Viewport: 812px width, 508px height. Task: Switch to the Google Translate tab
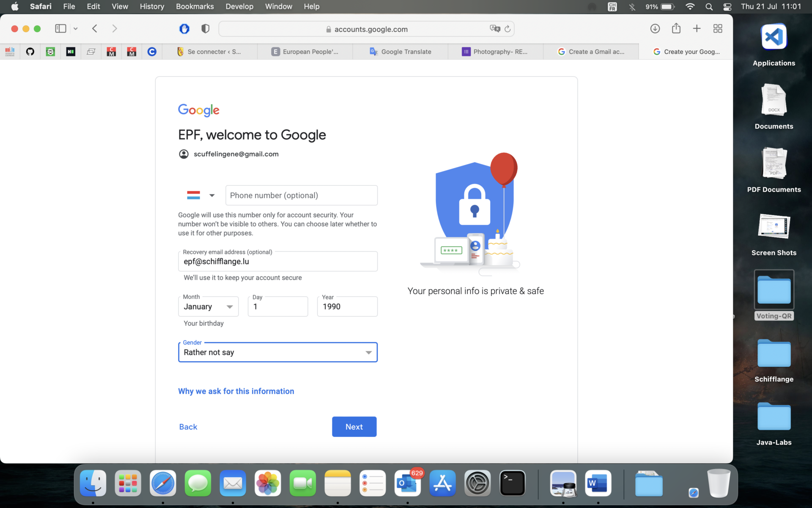click(401, 52)
